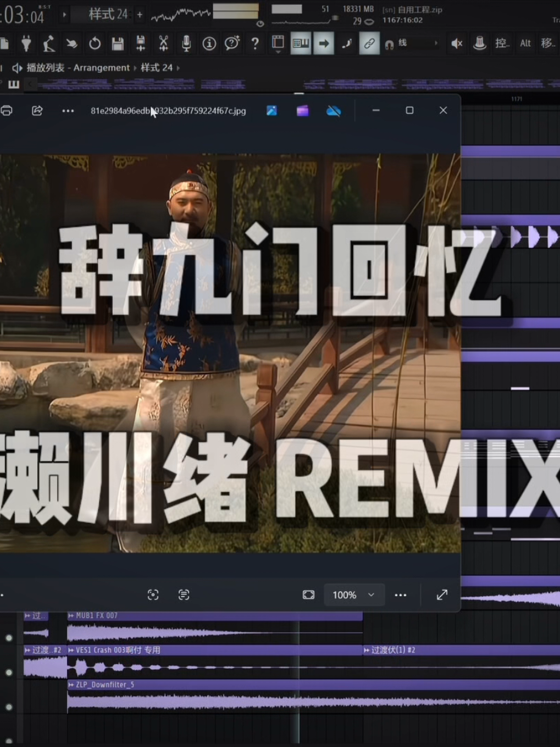
Task: Click the Alt toolbar button
Action: [525, 43]
